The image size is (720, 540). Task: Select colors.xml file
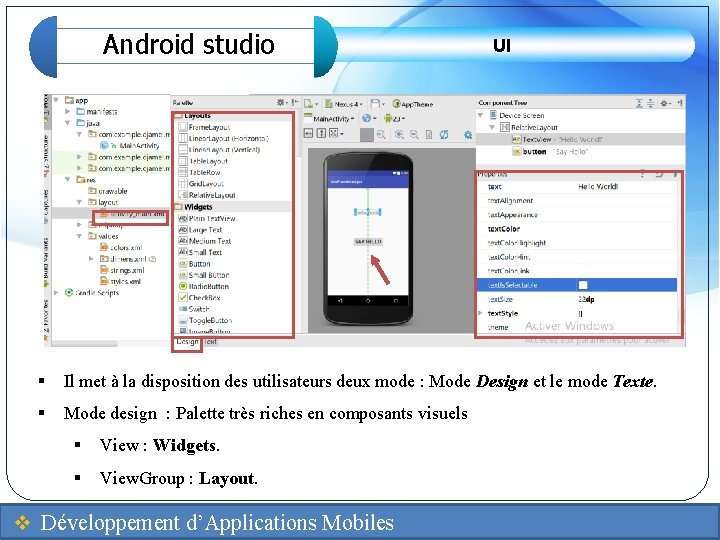pos(121,248)
